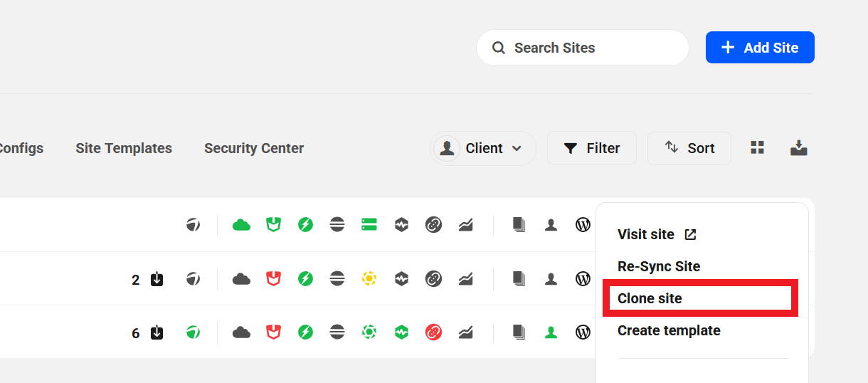
Task: Click the green cloud backups icon
Action: pyautogui.click(x=242, y=225)
